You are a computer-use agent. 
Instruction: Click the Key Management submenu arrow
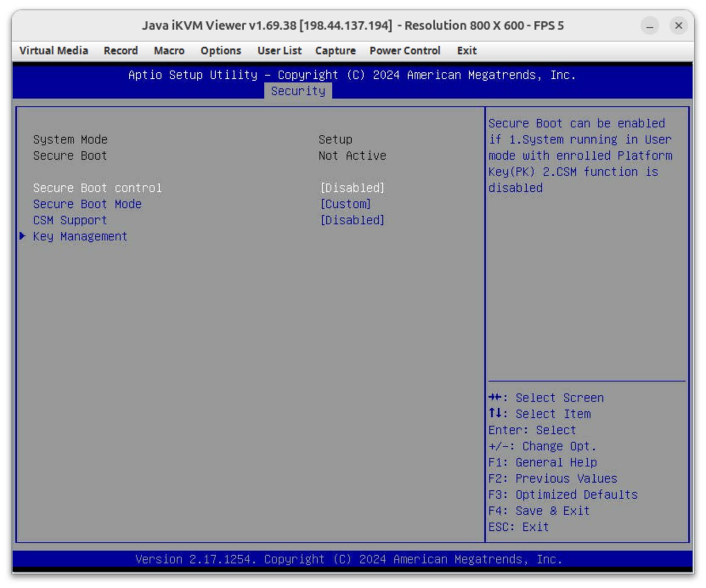23,236
